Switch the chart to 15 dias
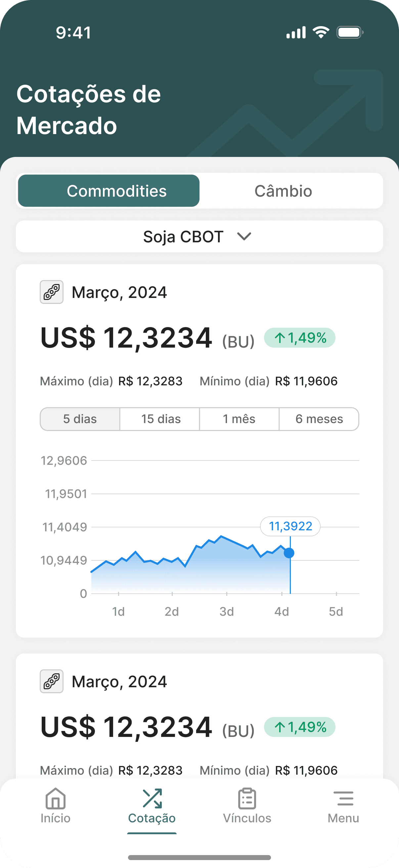 [160, 419]
